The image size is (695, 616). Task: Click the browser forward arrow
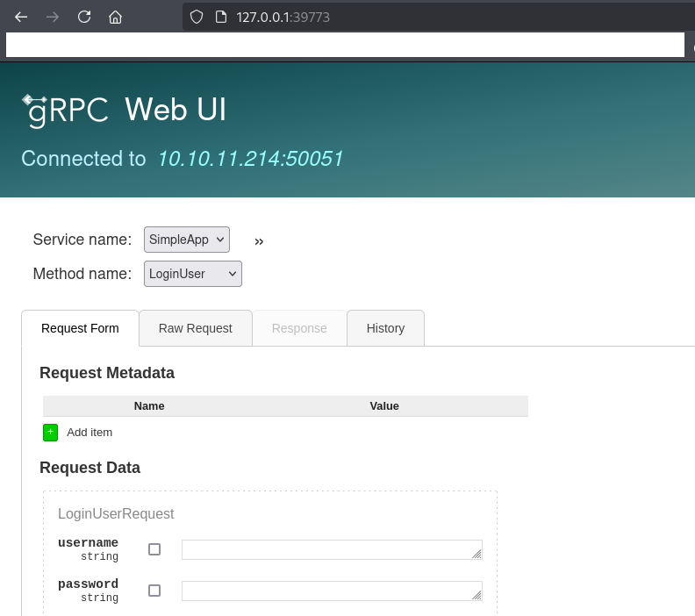[x=53, y=17]
